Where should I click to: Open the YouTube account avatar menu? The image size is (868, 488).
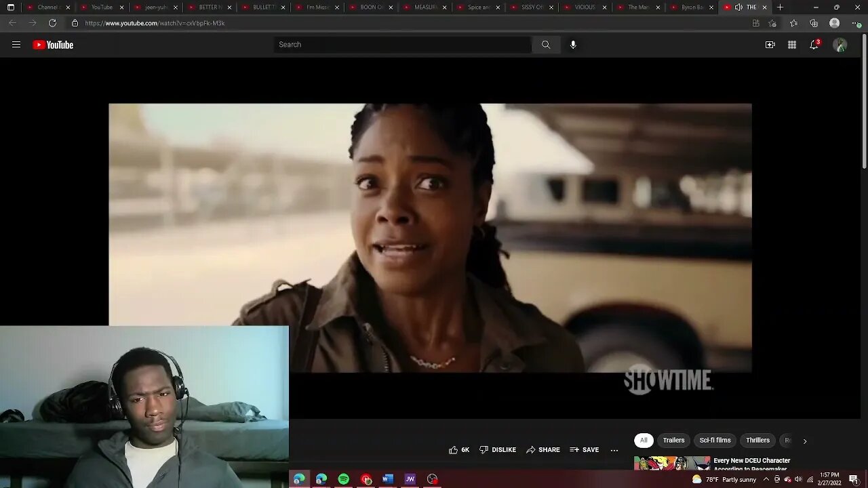pos(840,45)
